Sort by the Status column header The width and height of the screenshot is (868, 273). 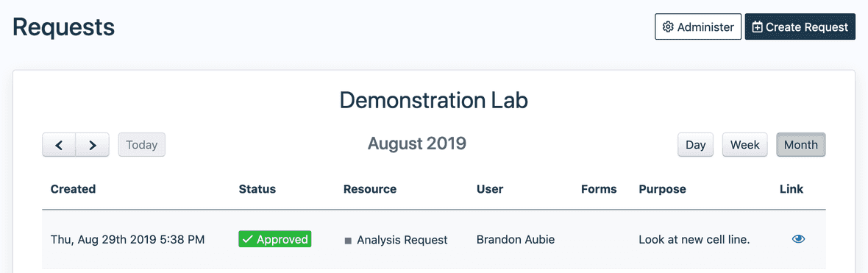point(257,189)
